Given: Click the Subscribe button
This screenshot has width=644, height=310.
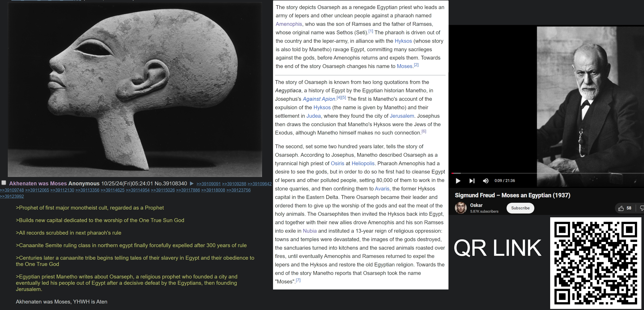Looking at the screenshot, I should pyautogui.click(x=520, y=208).
